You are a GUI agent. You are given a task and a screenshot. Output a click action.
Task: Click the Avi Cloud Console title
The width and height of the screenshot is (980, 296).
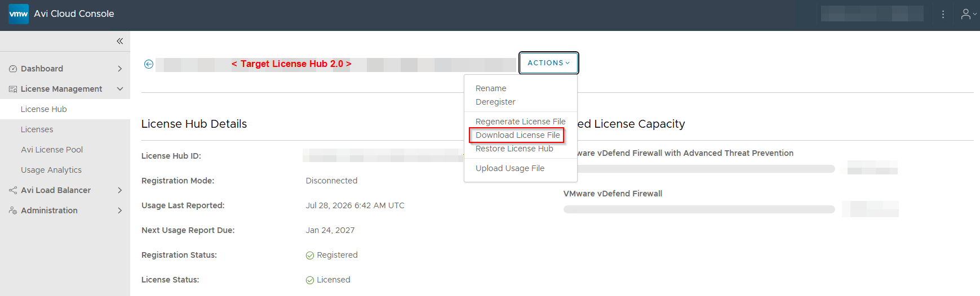74,14
